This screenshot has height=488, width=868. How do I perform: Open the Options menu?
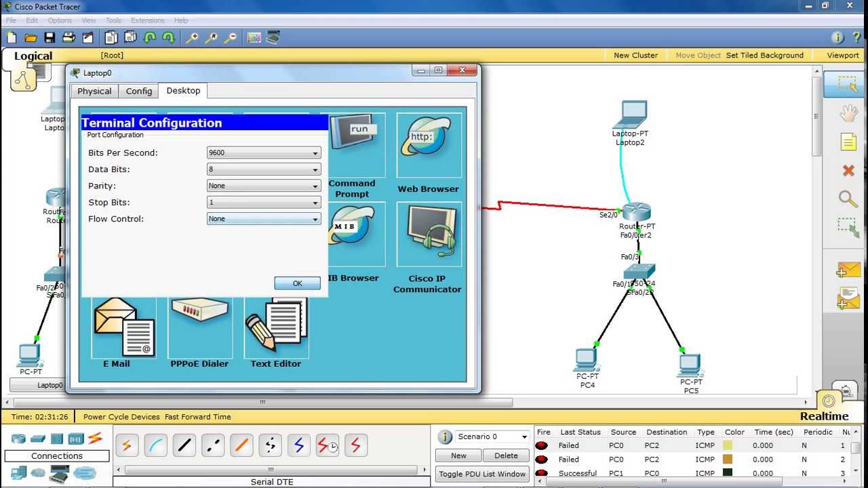[x=60, y=20]
